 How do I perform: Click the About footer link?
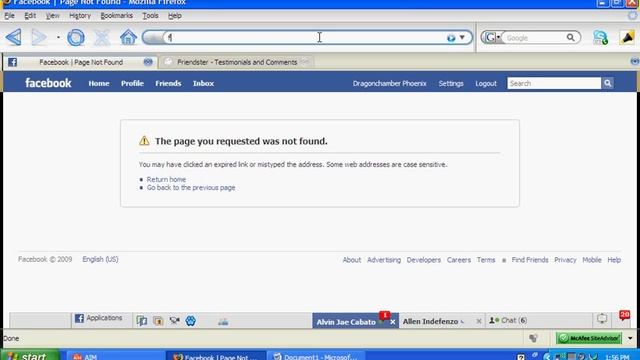coord(352,260)
